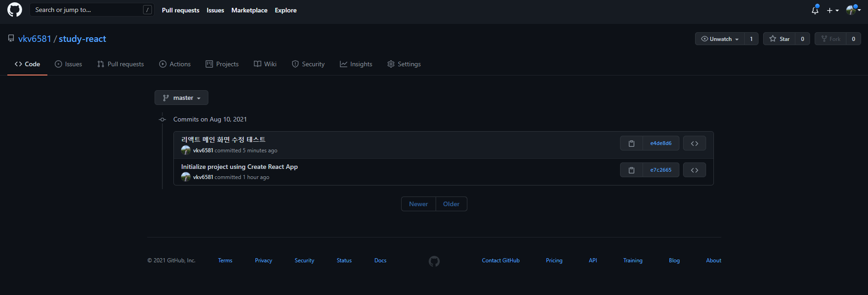Viewport: 868px width, 295px height.
Task: Click commit hash e7c2665
Action: point(661,170)
